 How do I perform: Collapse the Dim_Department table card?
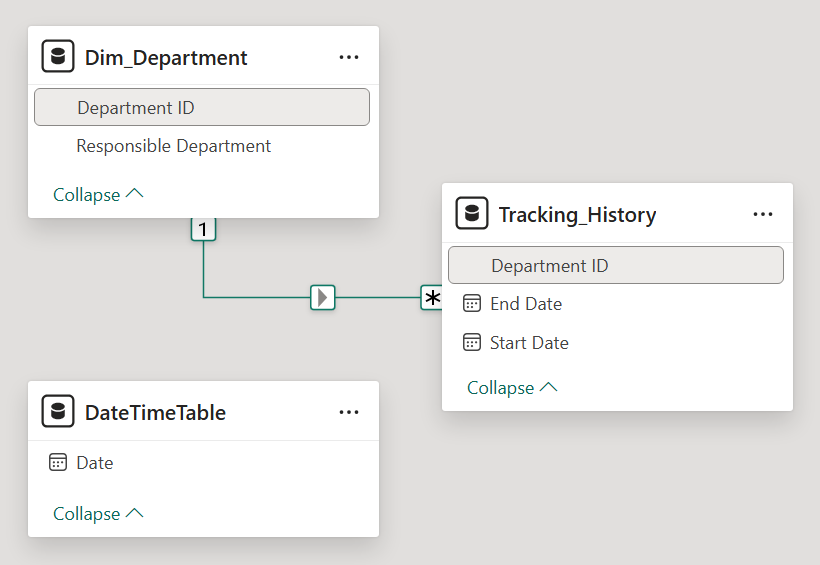coord(98,195)
